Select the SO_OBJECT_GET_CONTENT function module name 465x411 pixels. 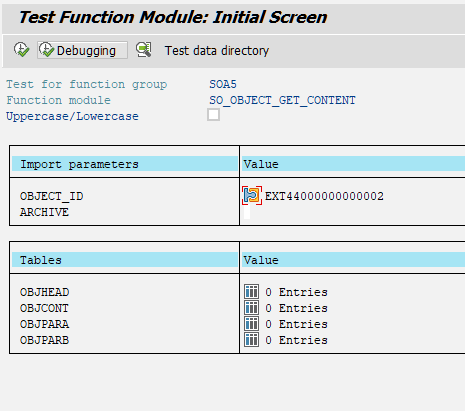tap(282, 100)
